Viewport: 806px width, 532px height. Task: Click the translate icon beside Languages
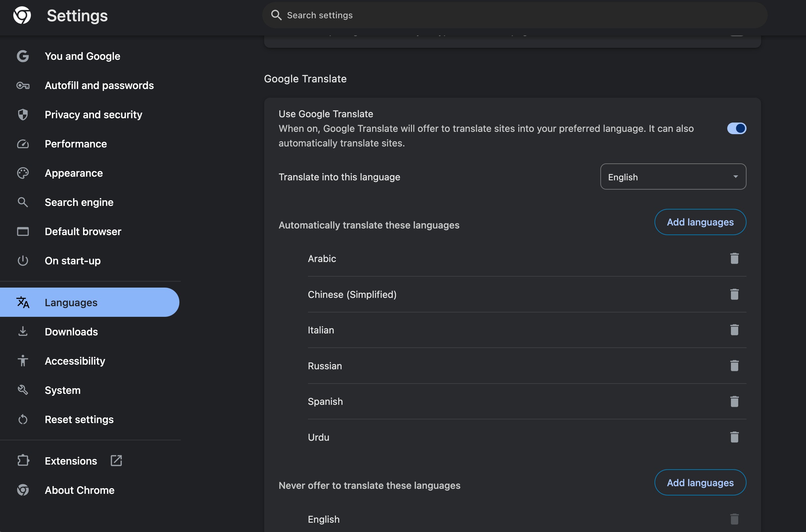[23, 302]
